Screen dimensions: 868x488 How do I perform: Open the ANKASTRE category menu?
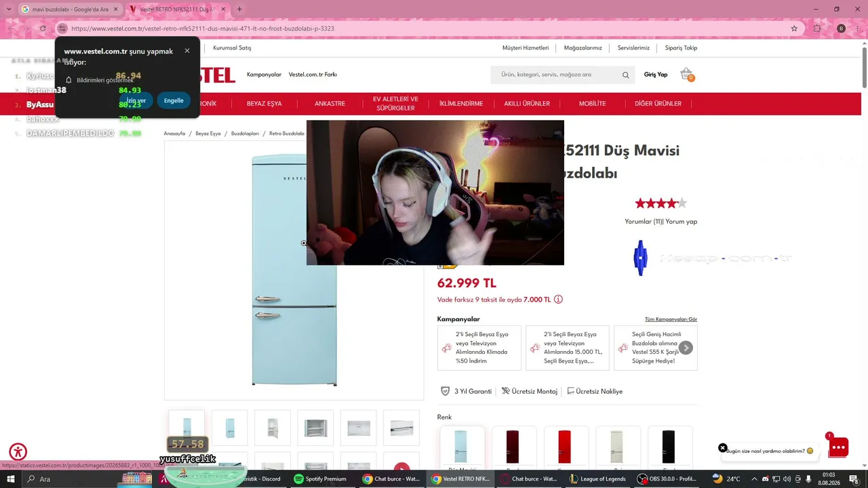pos(330,104)
